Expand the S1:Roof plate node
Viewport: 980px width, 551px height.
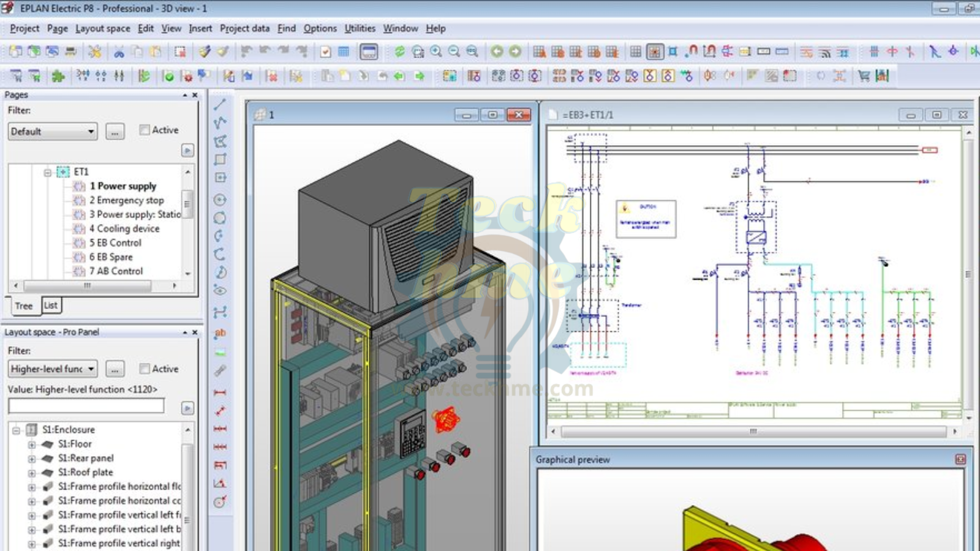(32, 473)
